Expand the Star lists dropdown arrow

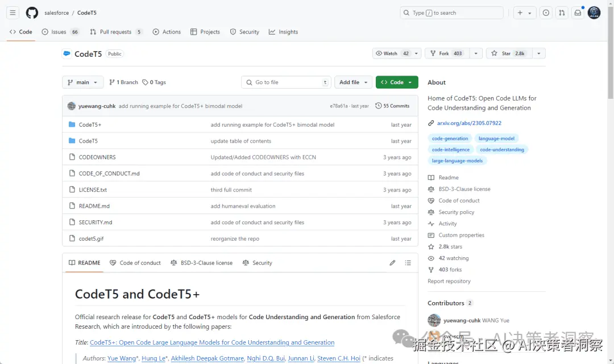pyautogui.click(x=539, y=53)
